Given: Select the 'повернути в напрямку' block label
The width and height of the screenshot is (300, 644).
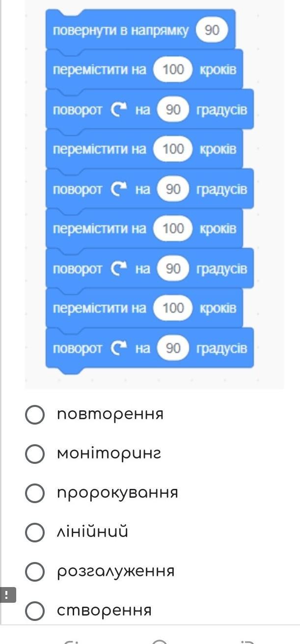Looking at the screenshot, I should 120,30.
